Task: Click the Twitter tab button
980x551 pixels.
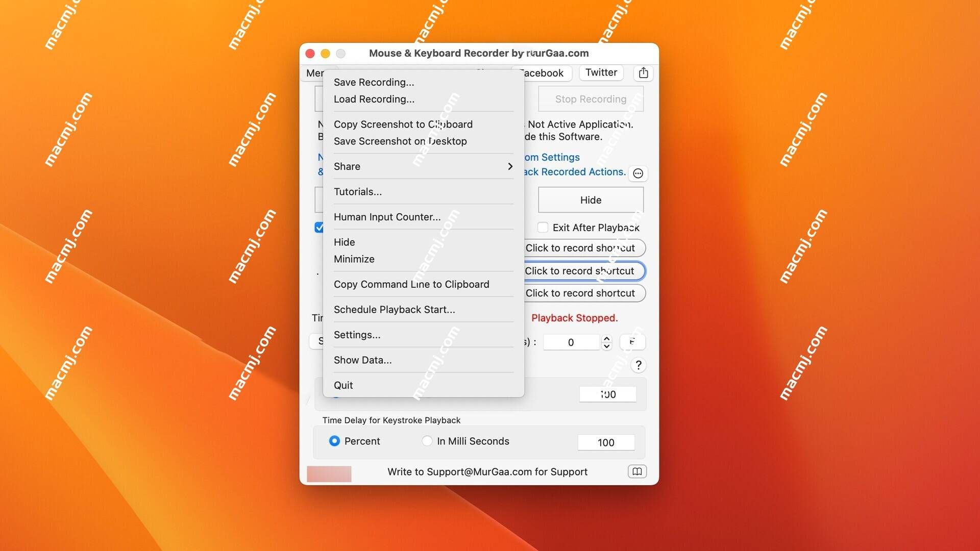Action: pos(600,72)
